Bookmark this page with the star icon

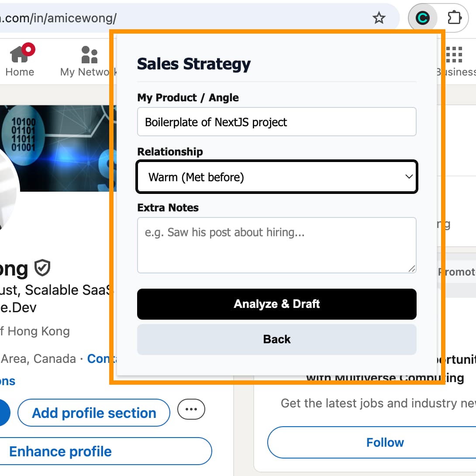(x=379, y=18)
